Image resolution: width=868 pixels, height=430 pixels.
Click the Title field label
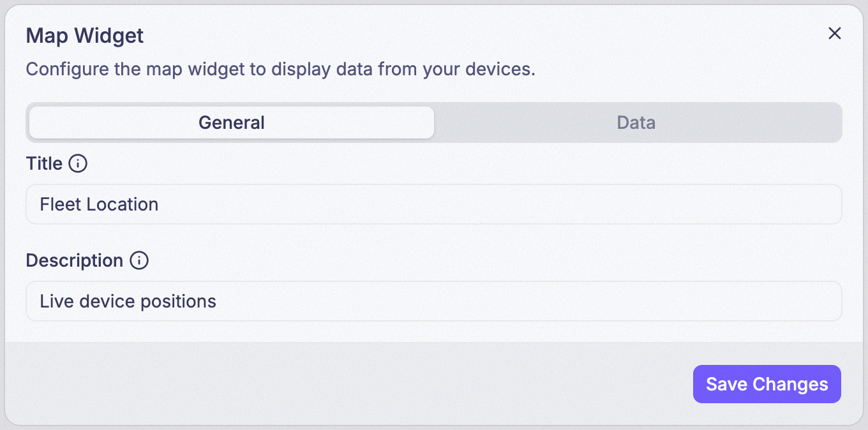pyautogui.click(x=44, y=164)
